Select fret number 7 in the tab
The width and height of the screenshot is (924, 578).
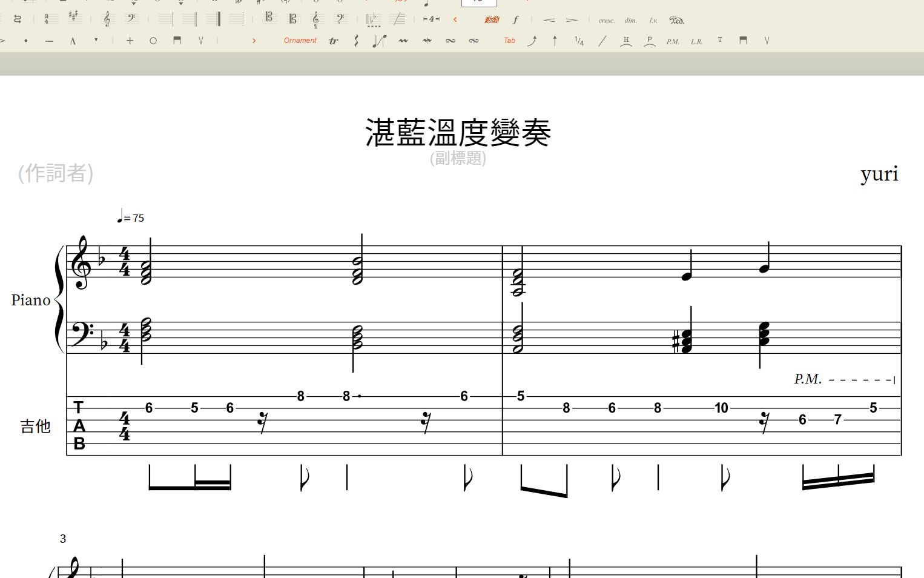pyautogui.click(x=838, y=419)
